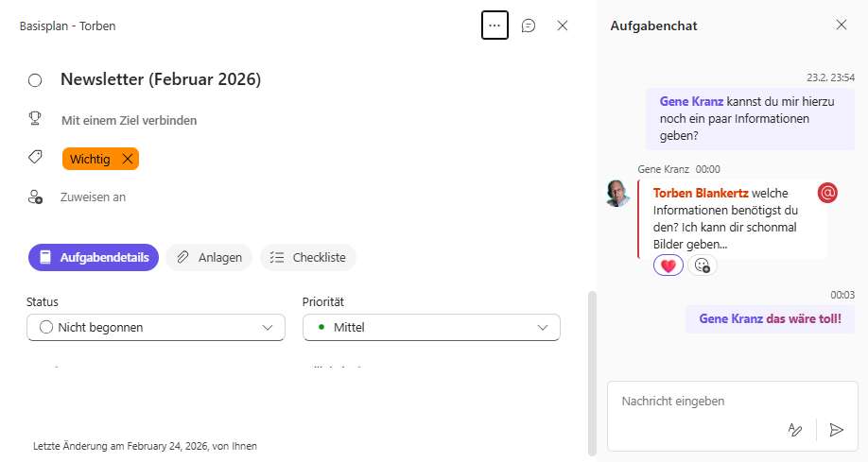
Task: Click the red @ mention badge
Action: (827, 193)
